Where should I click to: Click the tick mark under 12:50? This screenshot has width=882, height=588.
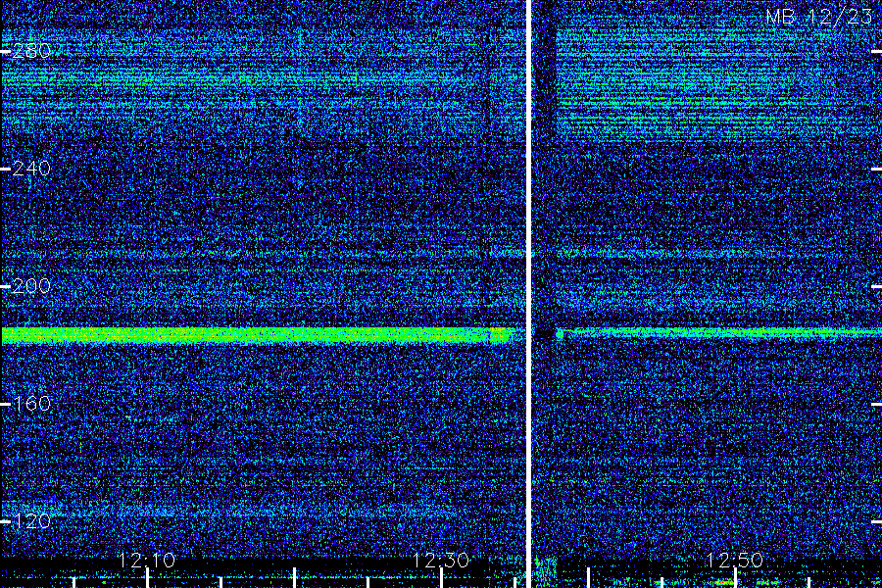735,578
